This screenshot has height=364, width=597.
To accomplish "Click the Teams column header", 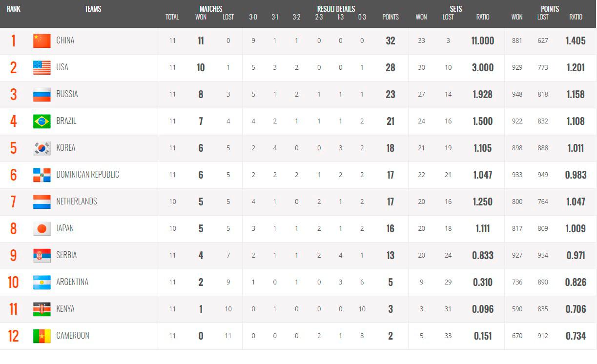I will (x=93, y=9).
